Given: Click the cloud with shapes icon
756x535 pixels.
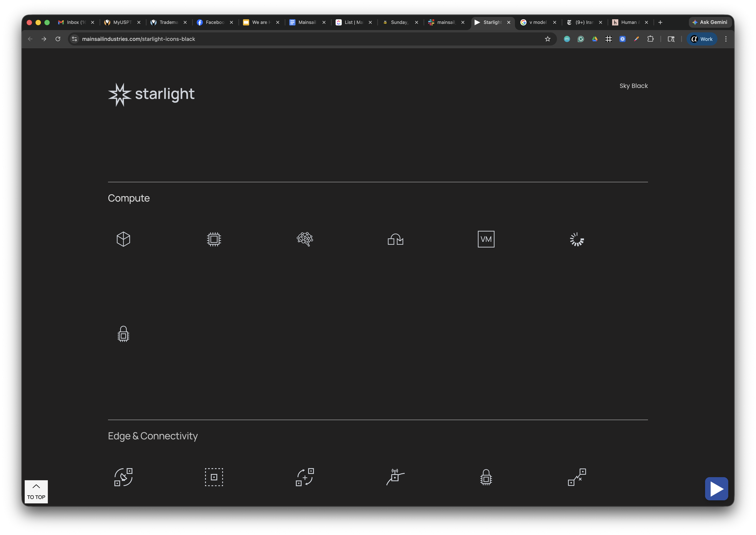Looking at the screenshot, I should click(395, 239).
